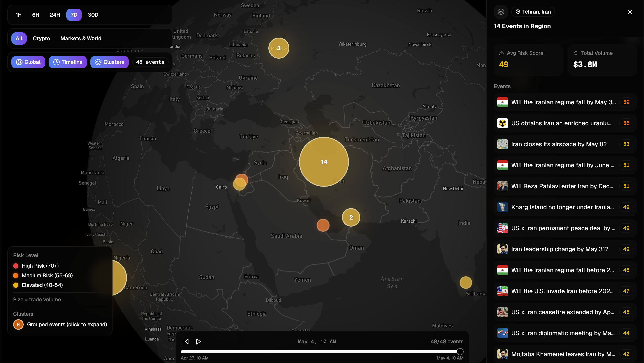Click risk score 59 badge

pos(626,102)
